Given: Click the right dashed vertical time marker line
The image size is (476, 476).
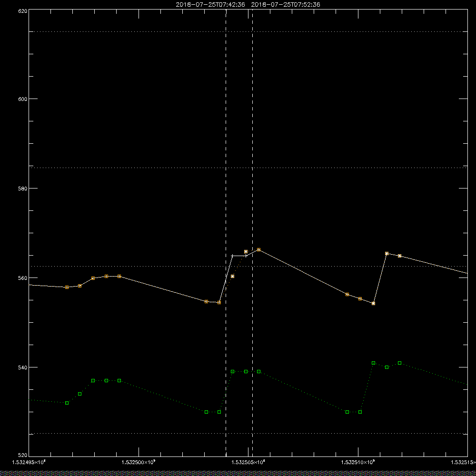Looking at the screenshot, I should click(x=253, y=233).
